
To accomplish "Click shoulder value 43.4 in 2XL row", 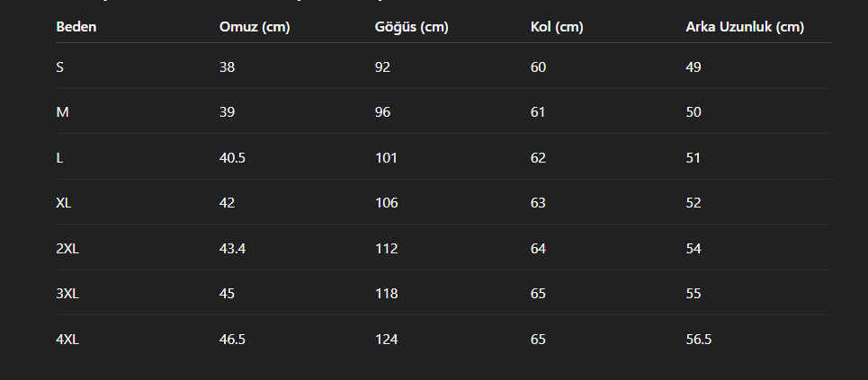I will (232, 248).
